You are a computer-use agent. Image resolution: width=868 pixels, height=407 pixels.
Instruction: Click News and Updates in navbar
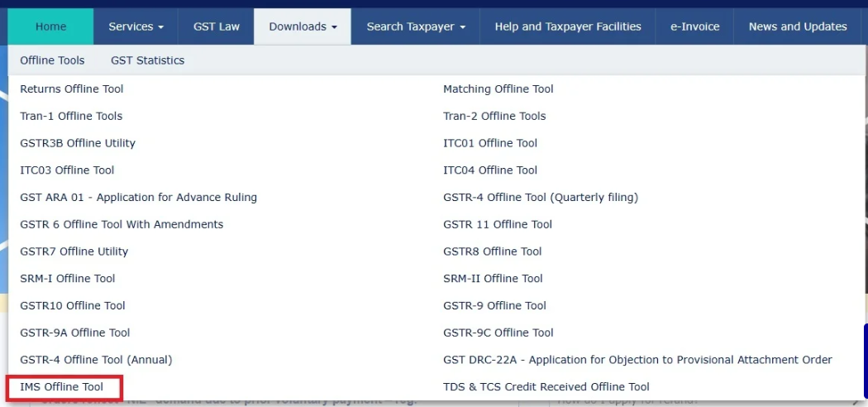tap(797, 26)
